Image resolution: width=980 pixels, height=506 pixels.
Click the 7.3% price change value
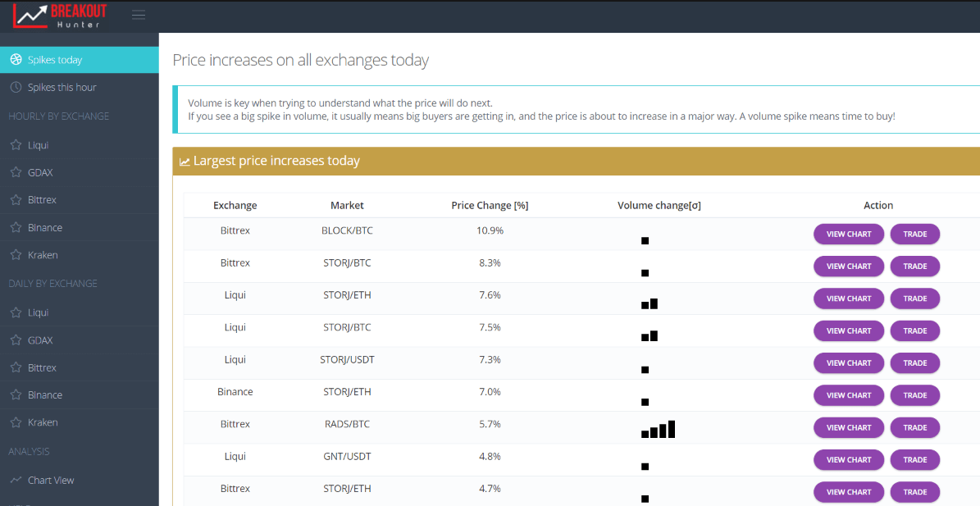490,360
